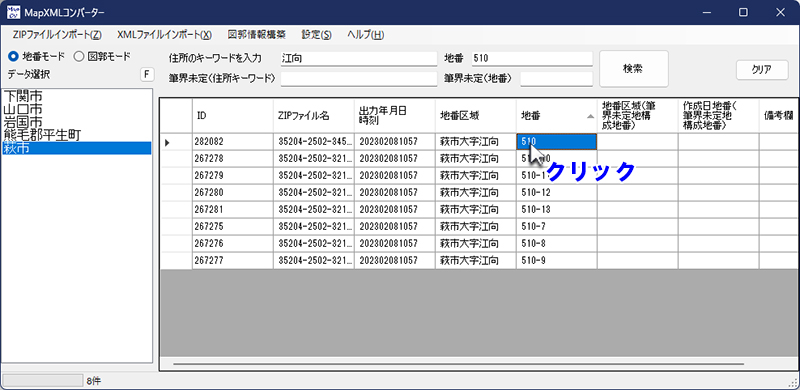Focus the 筆界未定(地番) input field
The height and width of the screenshot is (390, 800).
[556, 79]
